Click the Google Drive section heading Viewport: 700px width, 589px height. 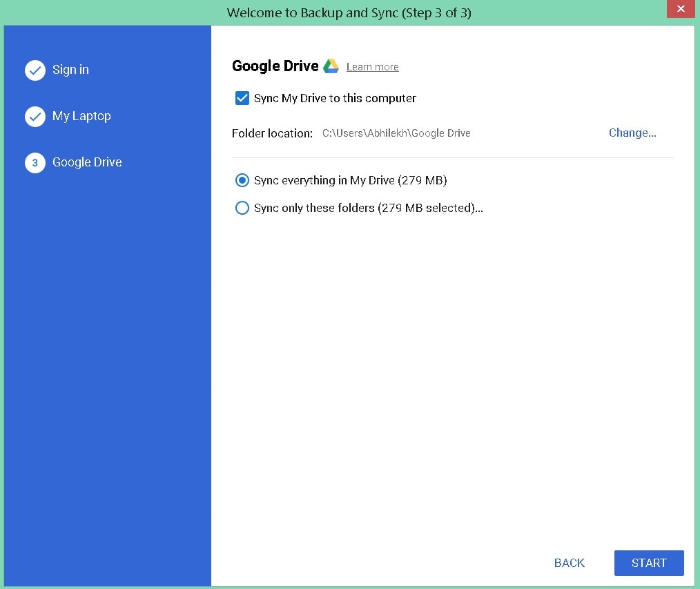(275, 66)
